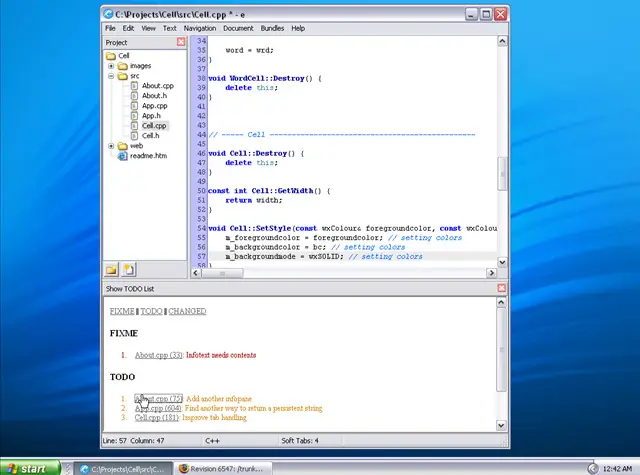Screen dimensions: 640x475
Task: Click e application icon in title bar
Action: [108, 14]
